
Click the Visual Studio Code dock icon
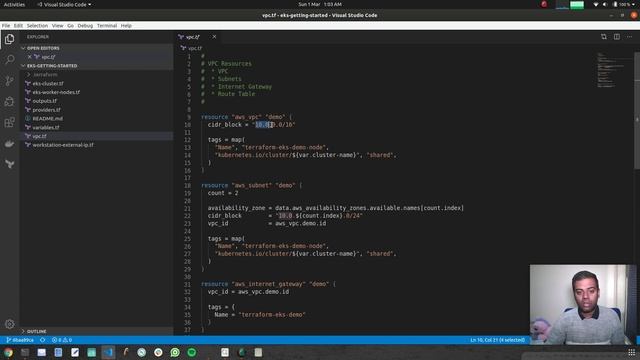coord(108,352)
